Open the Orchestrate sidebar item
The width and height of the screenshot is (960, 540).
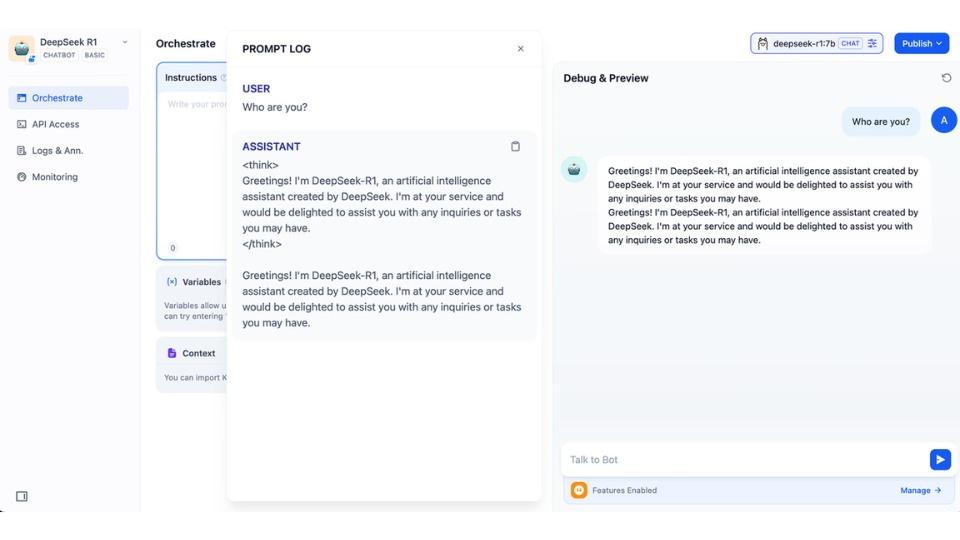pos(69,98)
